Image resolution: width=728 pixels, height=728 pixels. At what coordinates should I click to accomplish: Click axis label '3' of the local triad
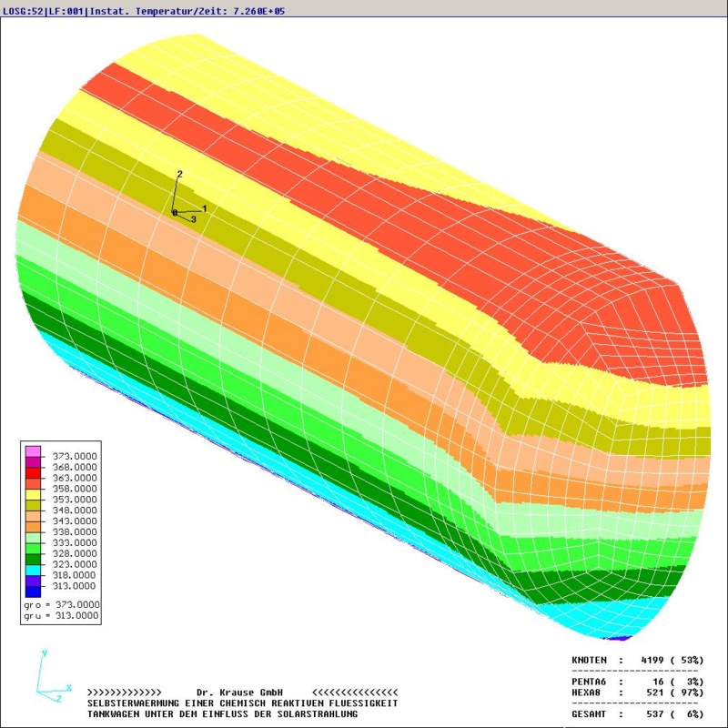click(194, 219)
